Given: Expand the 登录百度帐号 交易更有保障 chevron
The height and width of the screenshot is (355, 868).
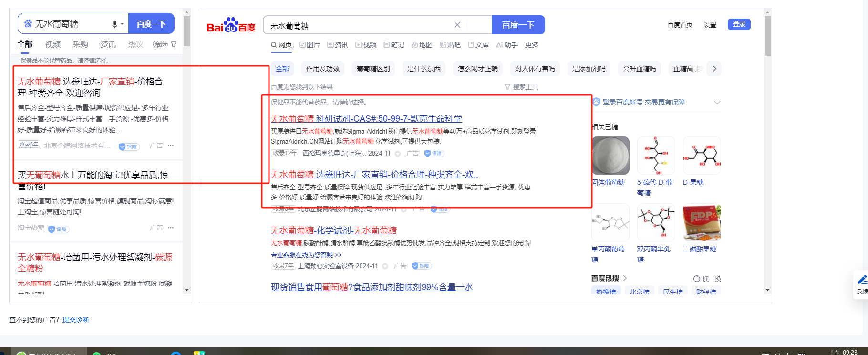Looking at the screenshot, I should (717, 103).
